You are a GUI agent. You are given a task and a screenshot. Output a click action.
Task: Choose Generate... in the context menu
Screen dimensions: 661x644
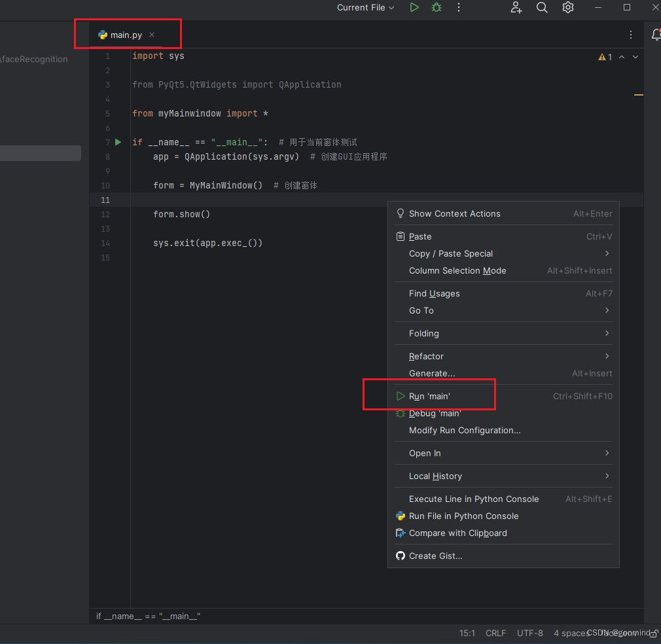click(x=503, y=374)
